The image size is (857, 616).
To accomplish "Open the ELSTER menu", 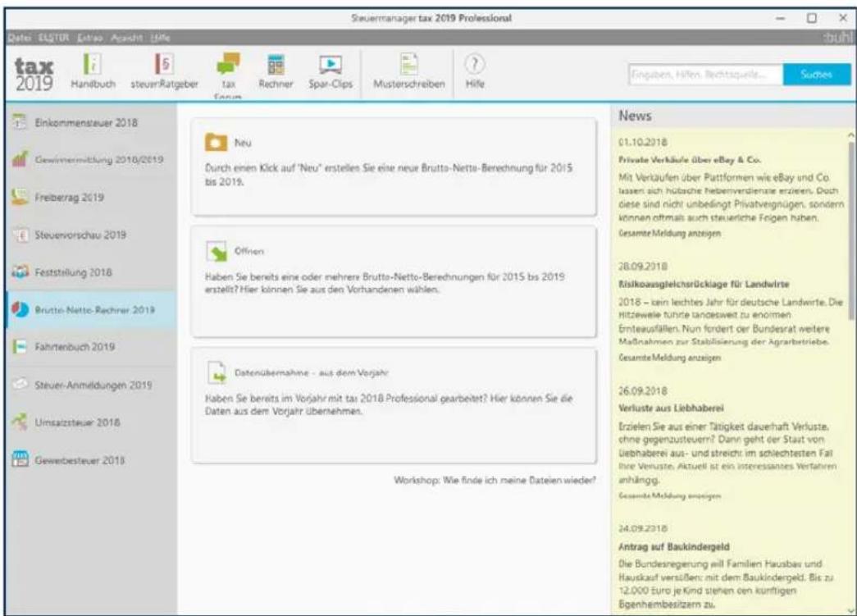I will tap(53, 38).
